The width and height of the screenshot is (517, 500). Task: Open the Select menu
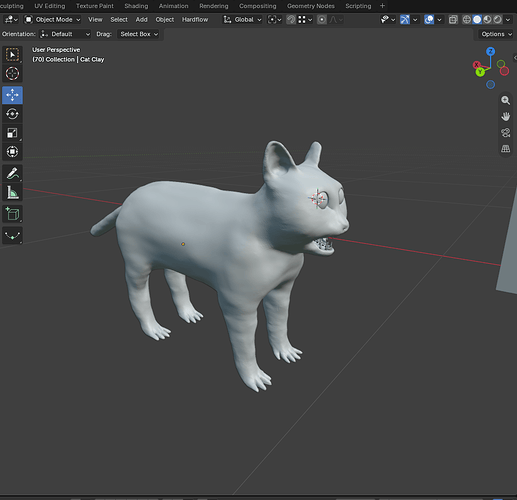click(119, 20)
